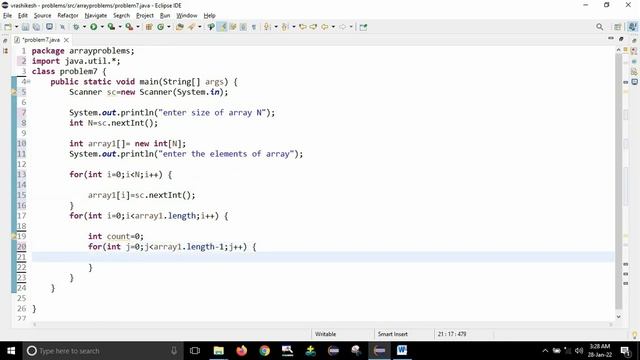Screen dimensions: 640x360
Task: Click the horizontal scrollbar under the editor
Action: pyautogui.click(x=322, y=324)
